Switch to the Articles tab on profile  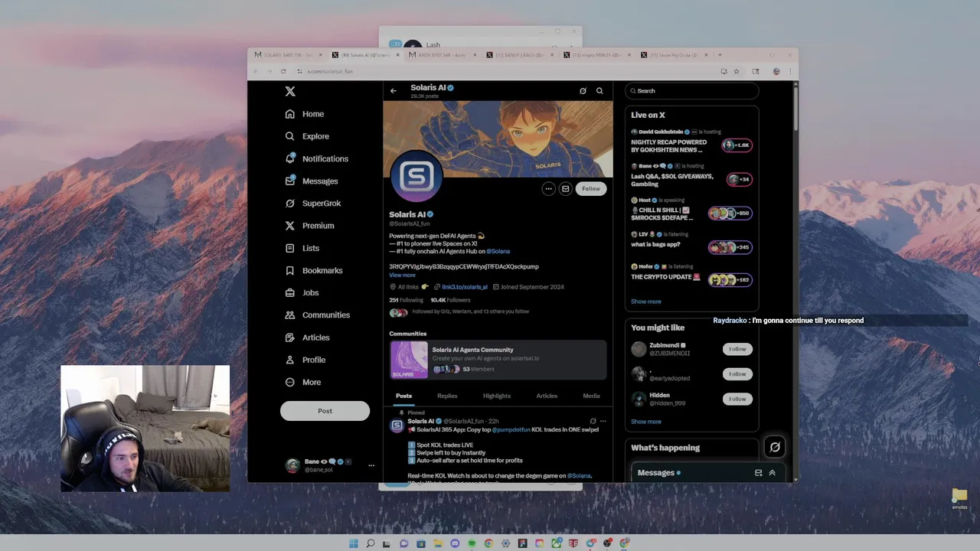click(x=547, y=396)
